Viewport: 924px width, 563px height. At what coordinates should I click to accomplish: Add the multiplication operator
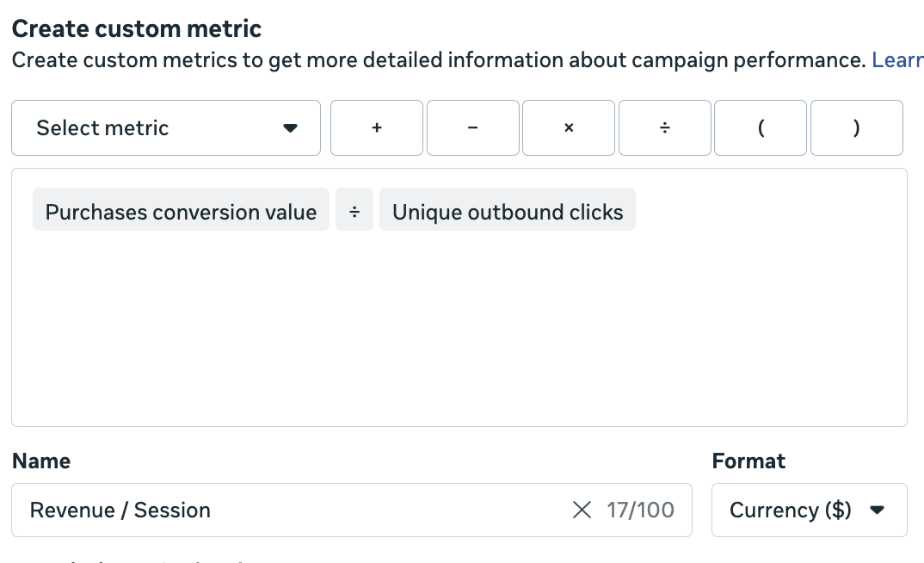click(x=569, y=128)
